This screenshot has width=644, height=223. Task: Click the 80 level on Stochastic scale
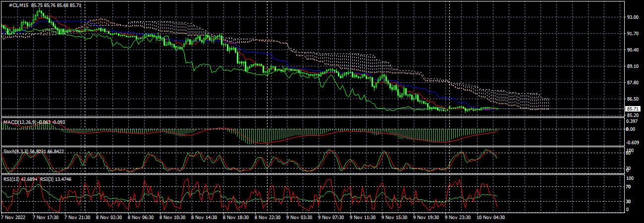pyautogui.click(x=629, y=154)
